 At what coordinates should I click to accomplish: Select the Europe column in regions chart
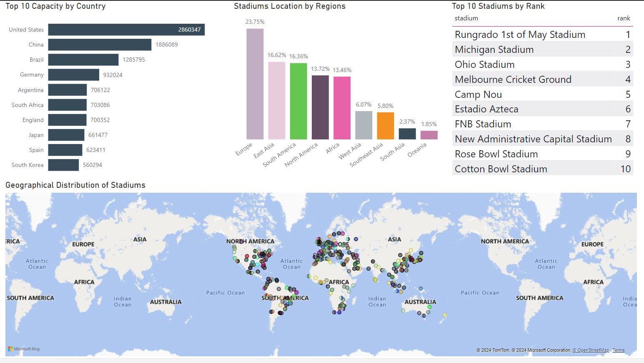[x=255, y=84]
